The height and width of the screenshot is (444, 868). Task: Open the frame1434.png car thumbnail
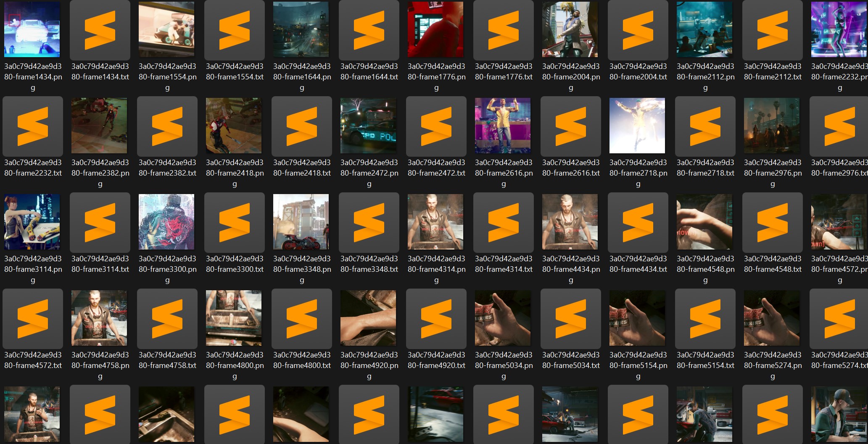click(32, 29)
